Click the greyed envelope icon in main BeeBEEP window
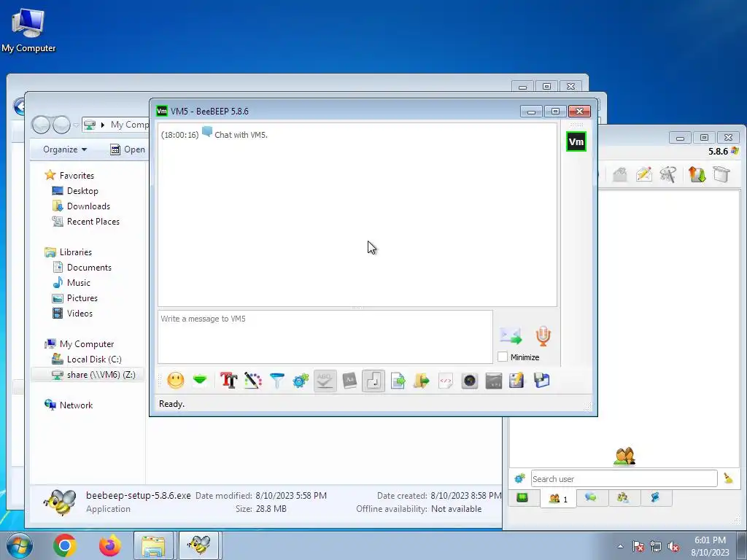The width and height of the screenshot is (747, 560). pos(619,174)
